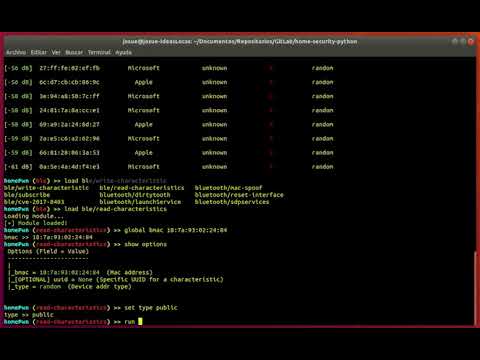Screen dimensions: 480x360
Task: Click ble/cve-2017-0403 in the module list
Action: click(x=34, y=202)
